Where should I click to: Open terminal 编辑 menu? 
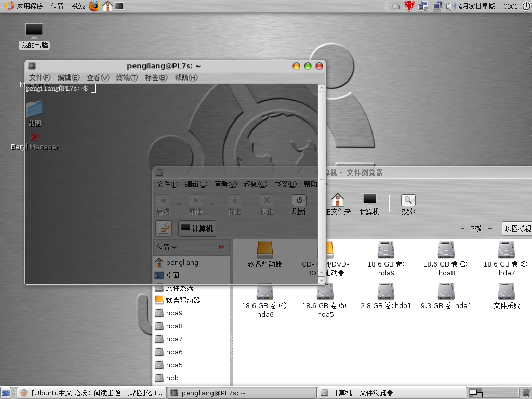click(x=69, y=78)
